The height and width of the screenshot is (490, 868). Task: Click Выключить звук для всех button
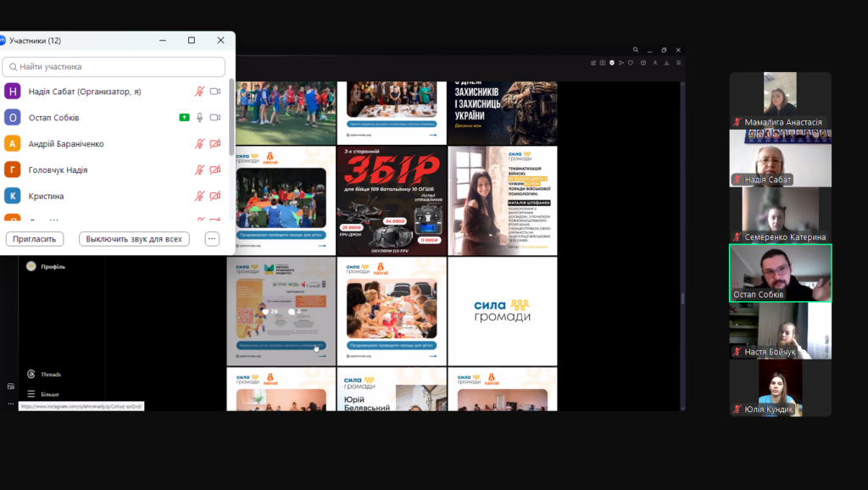pyautogui.click(x=134, y=238)
